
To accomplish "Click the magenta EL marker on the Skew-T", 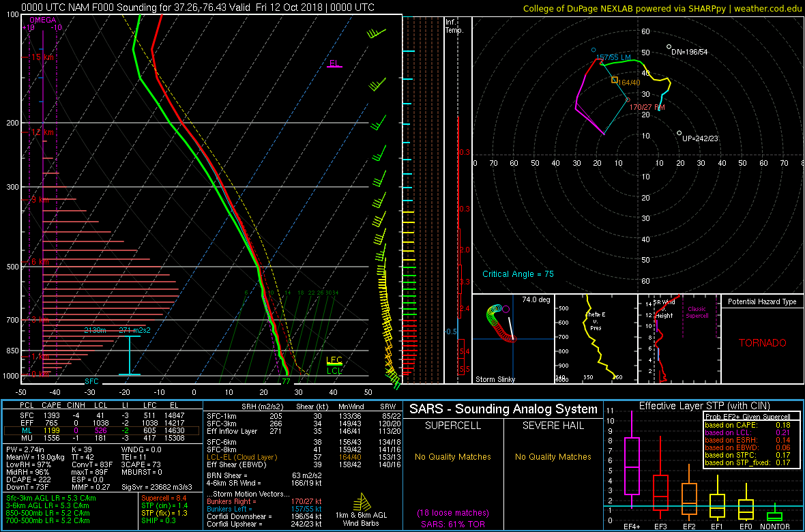I will [x=335, y=64].
